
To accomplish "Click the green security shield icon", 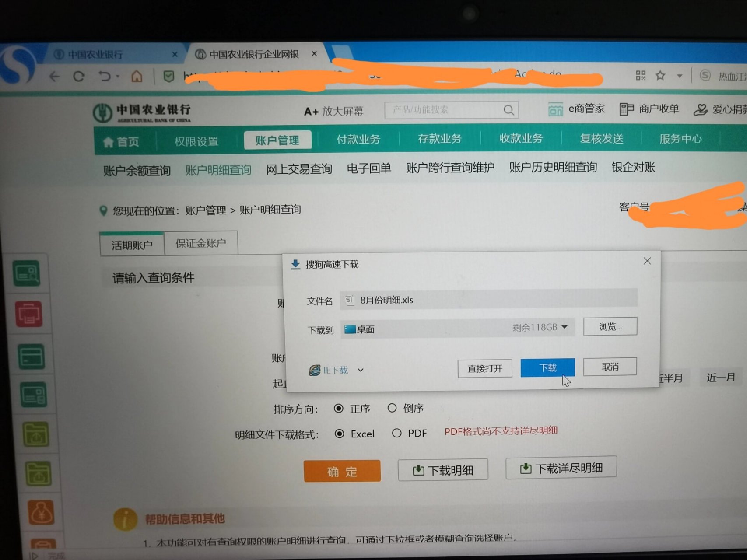I will (168, 77).
